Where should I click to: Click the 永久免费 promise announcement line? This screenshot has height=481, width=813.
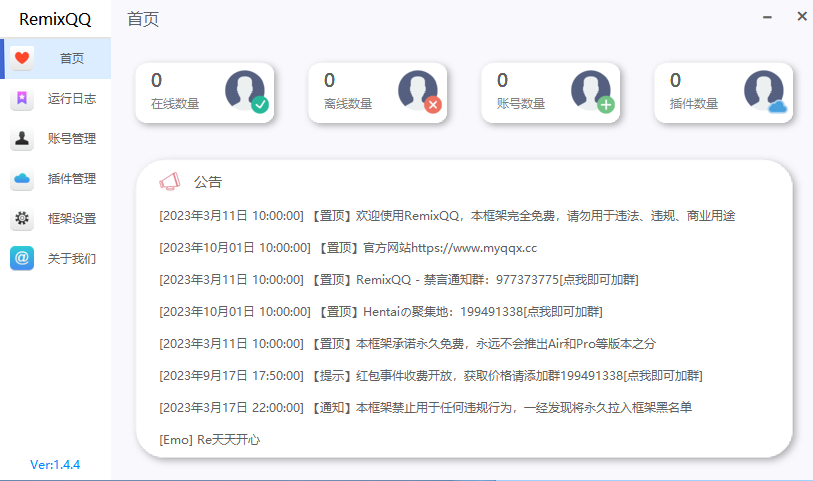(408, 344)
